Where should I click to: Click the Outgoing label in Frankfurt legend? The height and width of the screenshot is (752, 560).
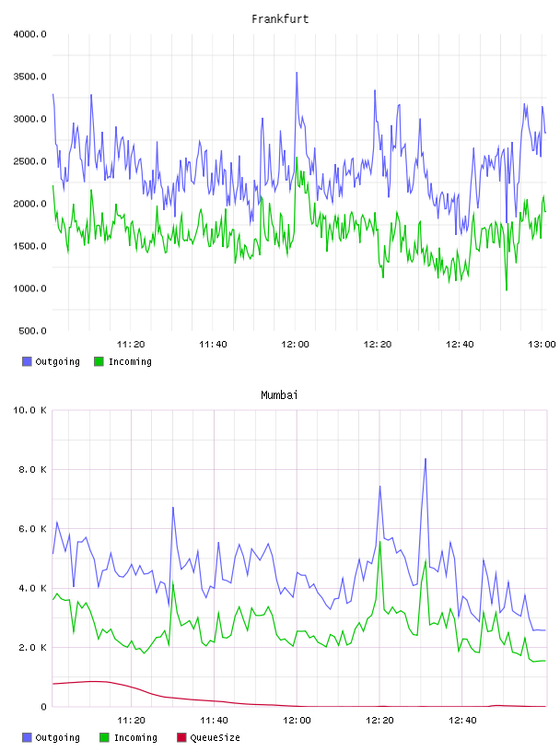point(57,362)
